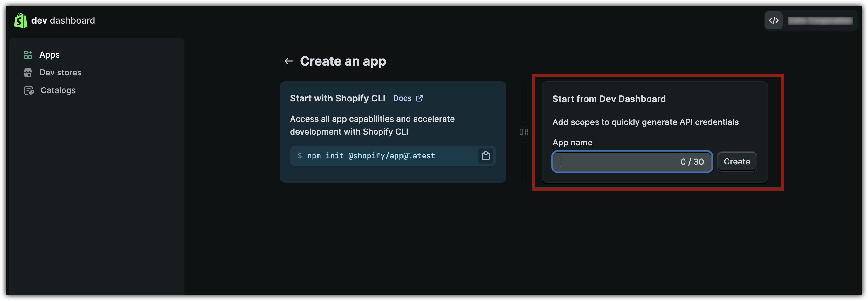Screen dimensions: 868x301
Task: Copy the npm init command
Action: click(x=486, y=156)
